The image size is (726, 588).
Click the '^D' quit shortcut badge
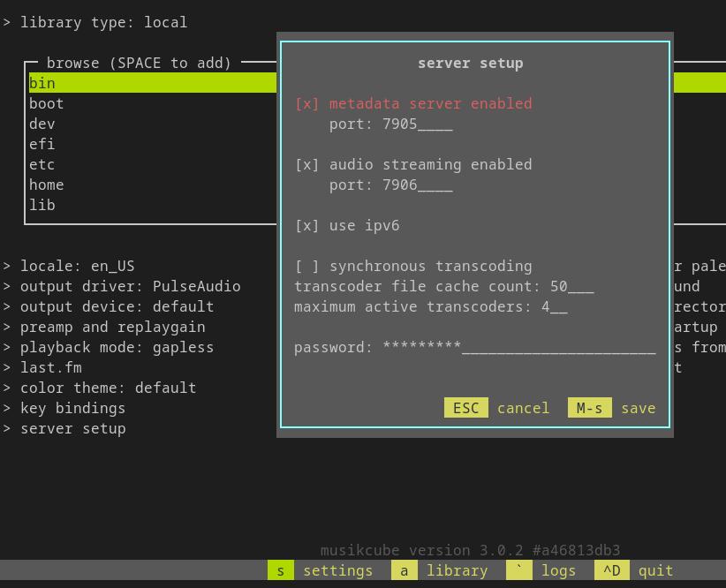pyautogui.click(x=612, y=570)
